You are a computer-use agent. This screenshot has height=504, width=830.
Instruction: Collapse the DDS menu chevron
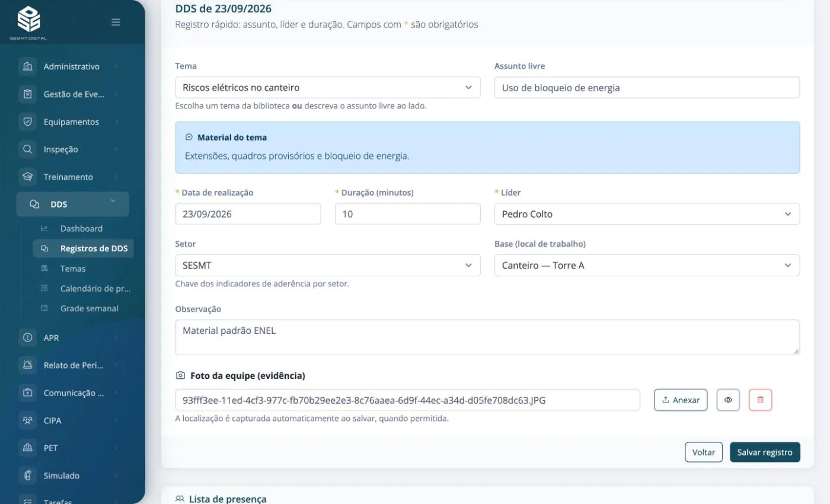point(113,202)
